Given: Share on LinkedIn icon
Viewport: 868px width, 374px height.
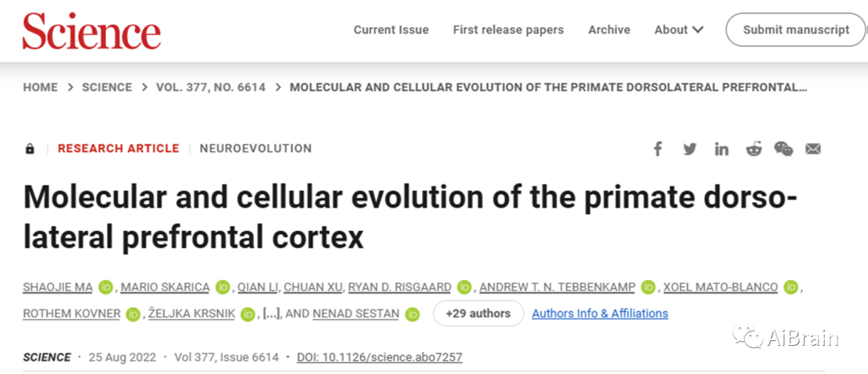Looking at the screenshot, I should point(721,149).
